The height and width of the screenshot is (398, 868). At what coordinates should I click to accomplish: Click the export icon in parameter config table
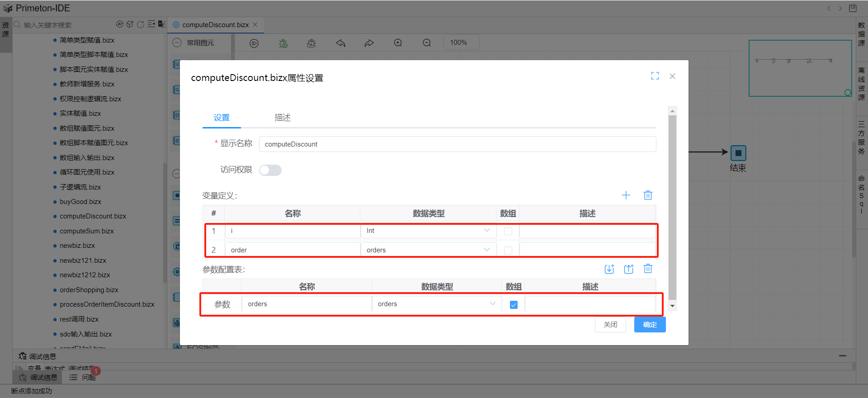pos(629,269)
